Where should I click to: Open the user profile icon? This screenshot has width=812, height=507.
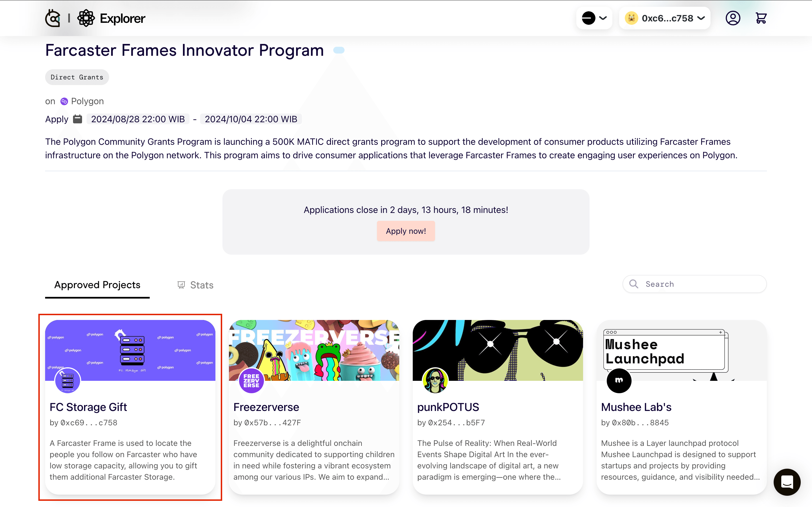point(733,18)
